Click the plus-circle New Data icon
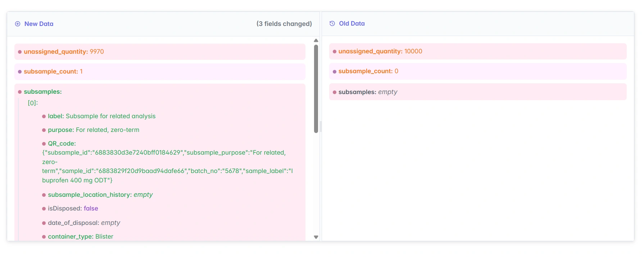The height and width of the screenshot is (257, 644). click(18, 24)
